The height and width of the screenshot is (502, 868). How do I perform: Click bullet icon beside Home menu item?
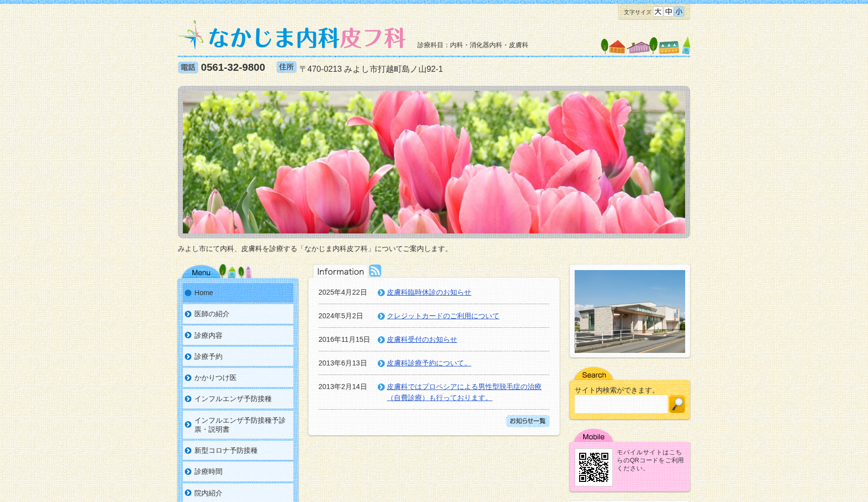[188, 293]
